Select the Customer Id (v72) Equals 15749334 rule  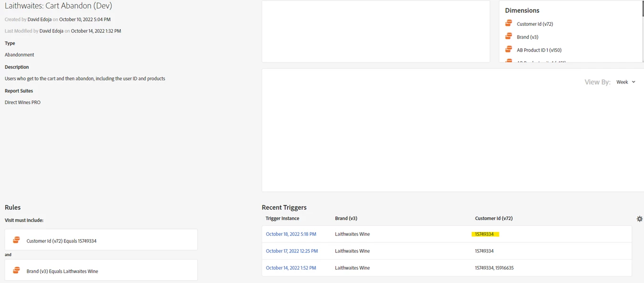(101, 240)
